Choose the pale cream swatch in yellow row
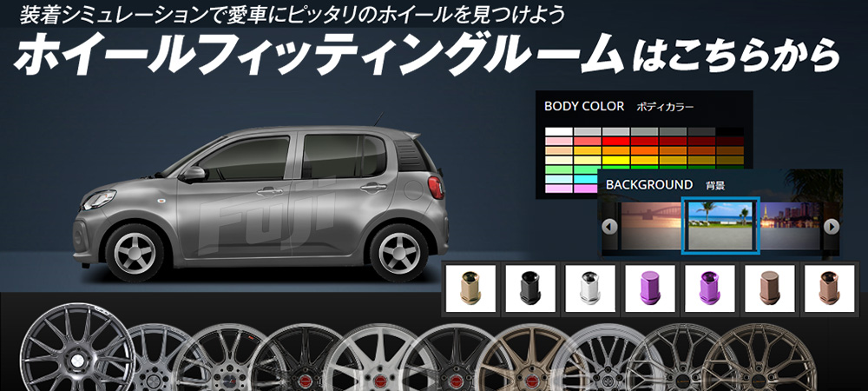 tap(558, 160)
